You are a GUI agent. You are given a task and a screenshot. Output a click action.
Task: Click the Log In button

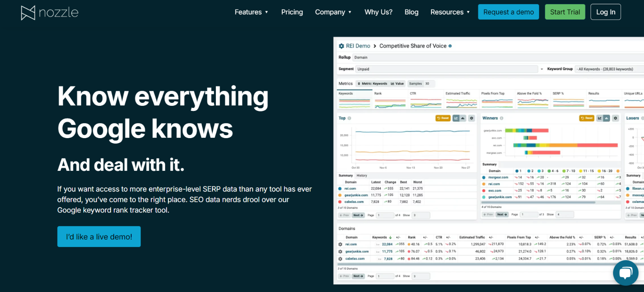606,12
